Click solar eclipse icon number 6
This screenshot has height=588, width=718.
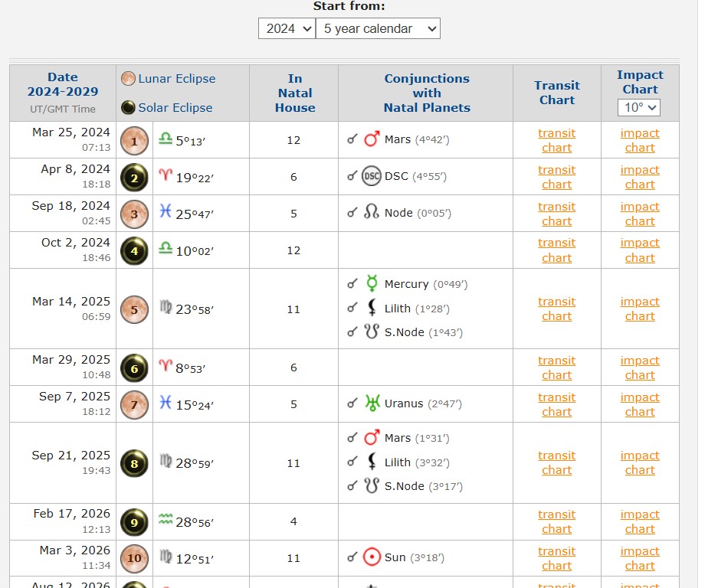coord(134,368)
